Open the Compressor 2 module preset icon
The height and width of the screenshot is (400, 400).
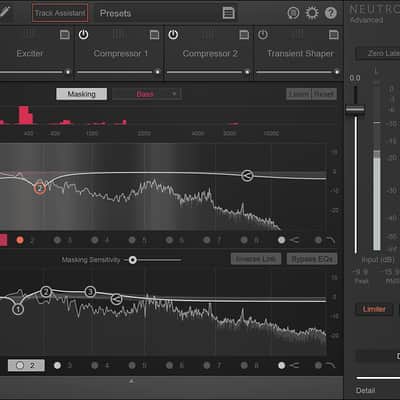pos(244,35)
